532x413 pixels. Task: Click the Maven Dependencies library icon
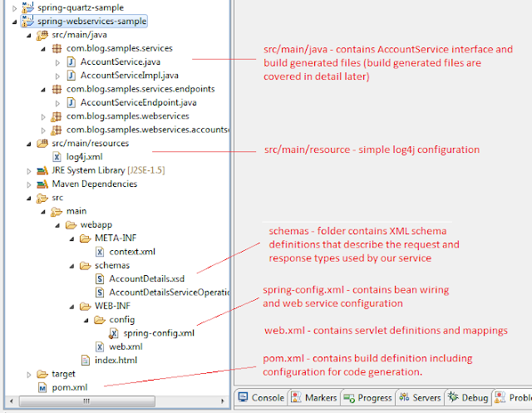[42, 184]
